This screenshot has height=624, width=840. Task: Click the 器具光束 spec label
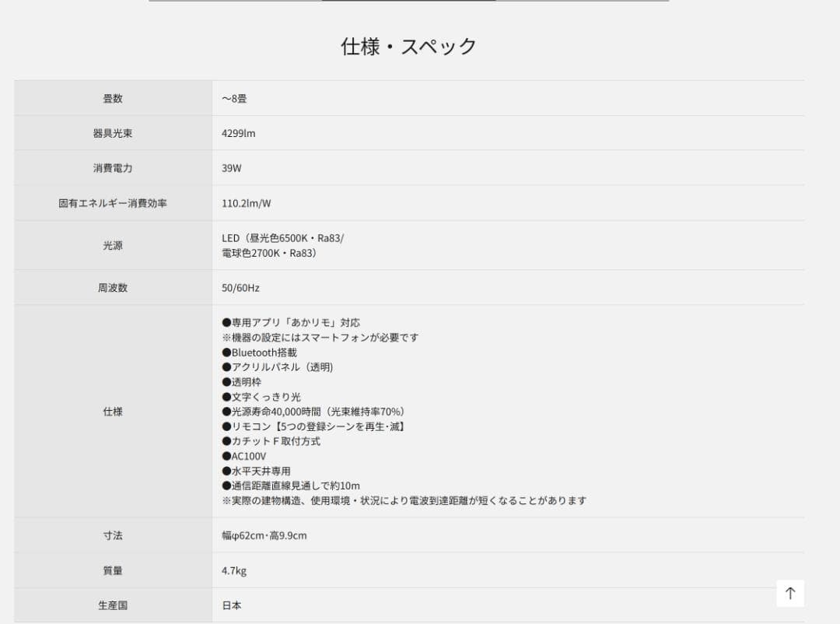[111, 132]
